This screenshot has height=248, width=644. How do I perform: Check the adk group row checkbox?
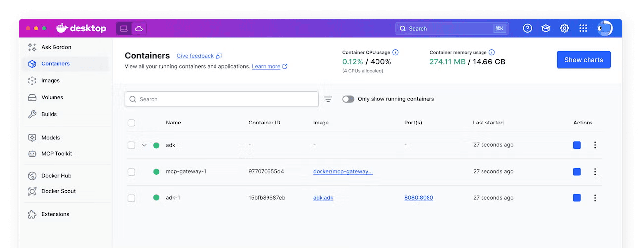coord(131,145)
